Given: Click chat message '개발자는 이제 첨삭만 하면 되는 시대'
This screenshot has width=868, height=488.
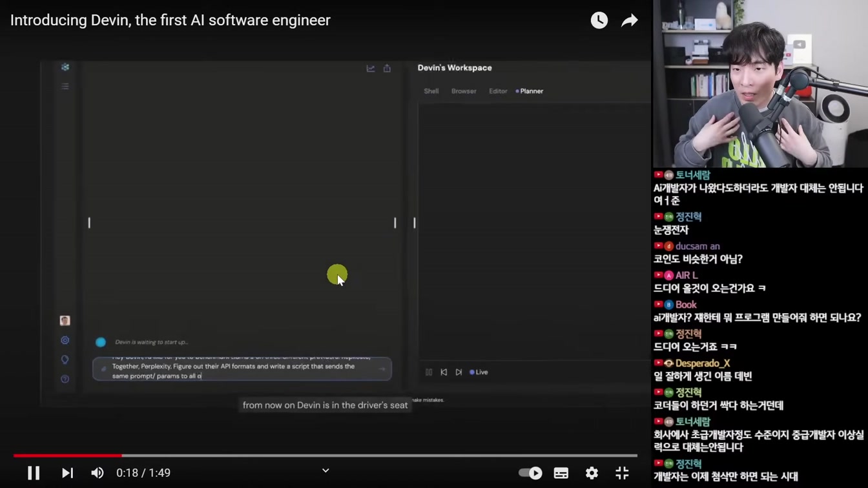Looking at the screenshot, I should (x=726, y=477).
